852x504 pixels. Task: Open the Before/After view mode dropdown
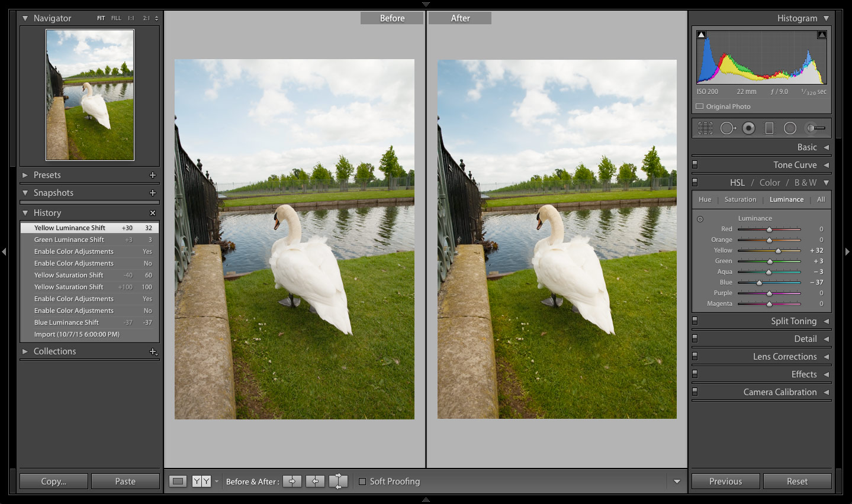(x=217, y=481)
